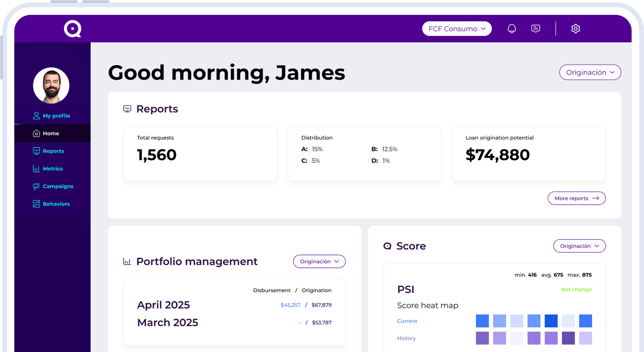Click the Campaigns megaphone icon
644x352 pixels.
(x=36, y=186)
